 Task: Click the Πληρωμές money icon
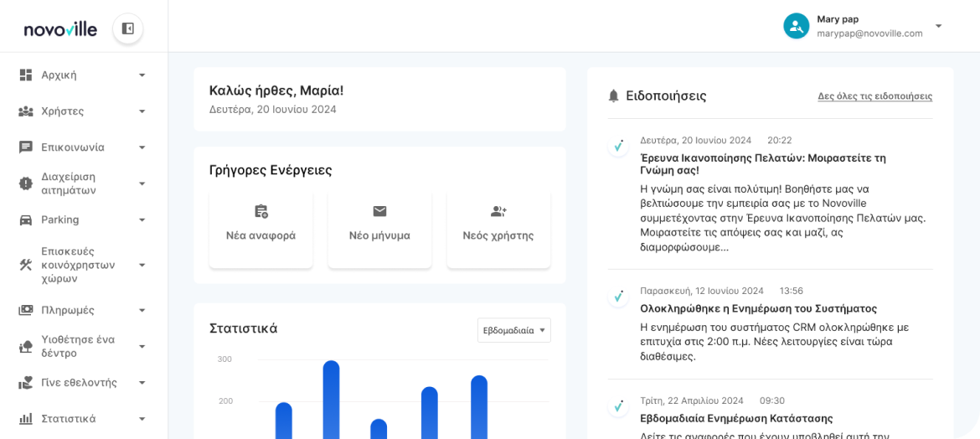point(26,310)
